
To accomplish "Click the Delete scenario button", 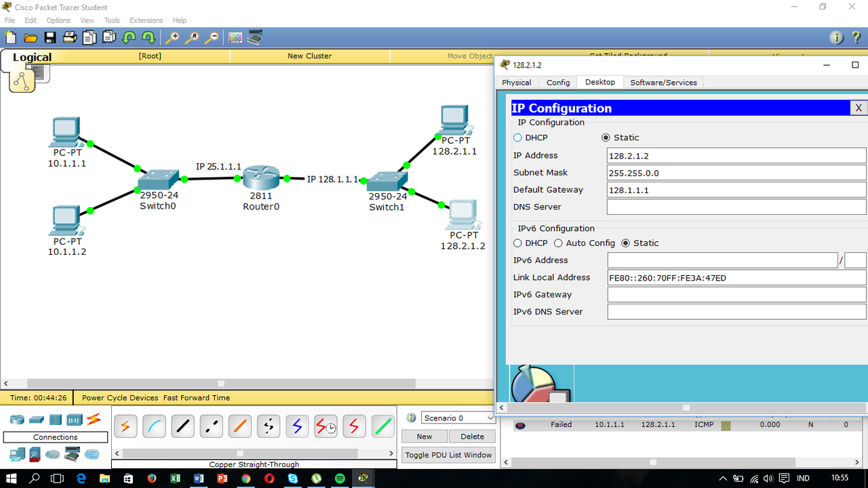I will 473,436.
